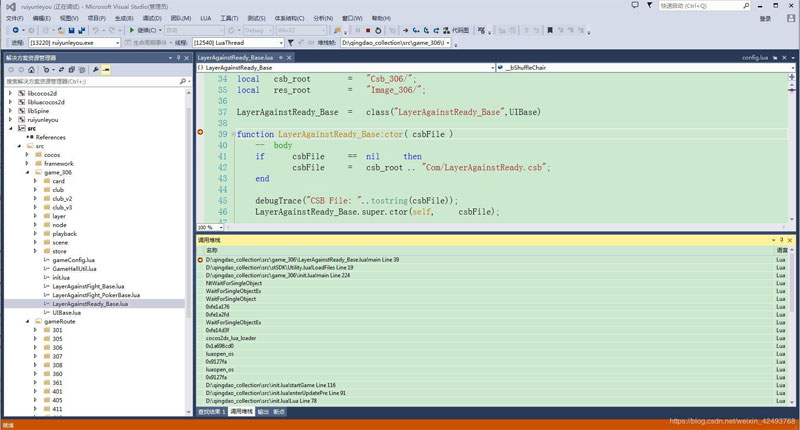
Task: Select References node under src
Action: tap(51, 137)
